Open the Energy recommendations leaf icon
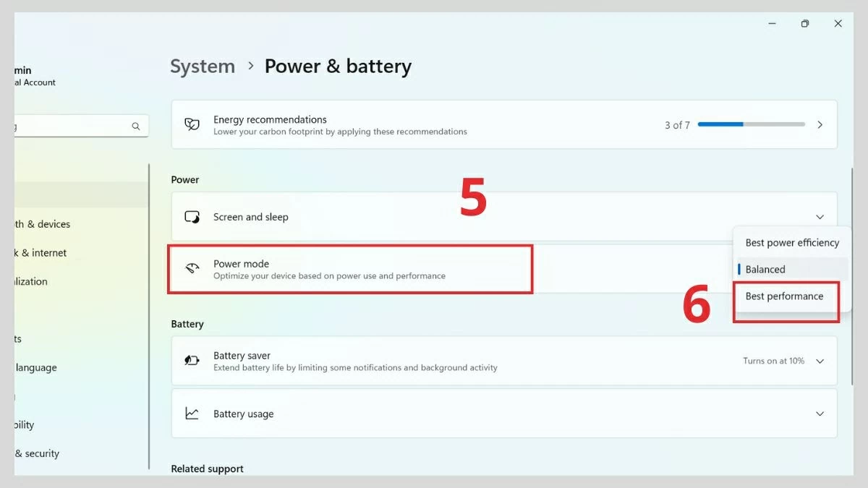The image size is (868, 488). coord(192,124)
